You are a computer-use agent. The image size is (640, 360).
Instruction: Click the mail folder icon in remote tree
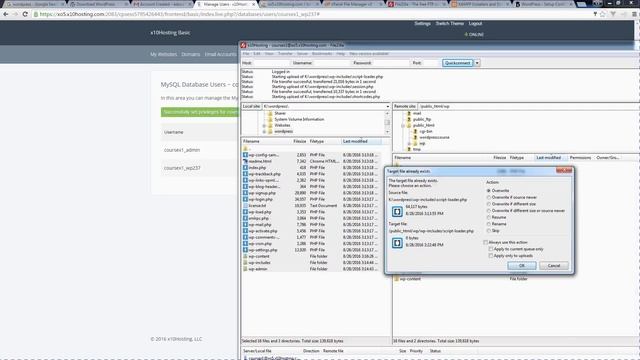click(x=409, y=113)
